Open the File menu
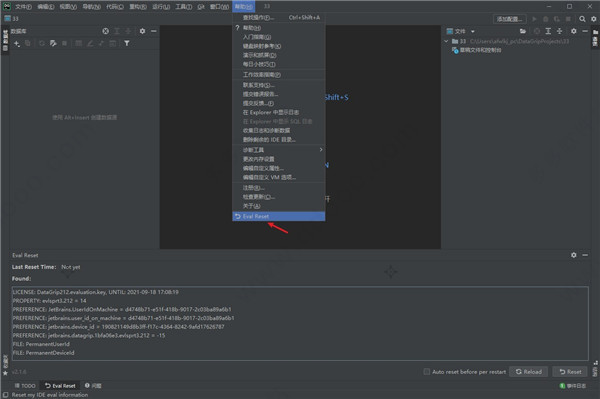The width and height of the screenshot is (600, 399). [x=23, y=7]
